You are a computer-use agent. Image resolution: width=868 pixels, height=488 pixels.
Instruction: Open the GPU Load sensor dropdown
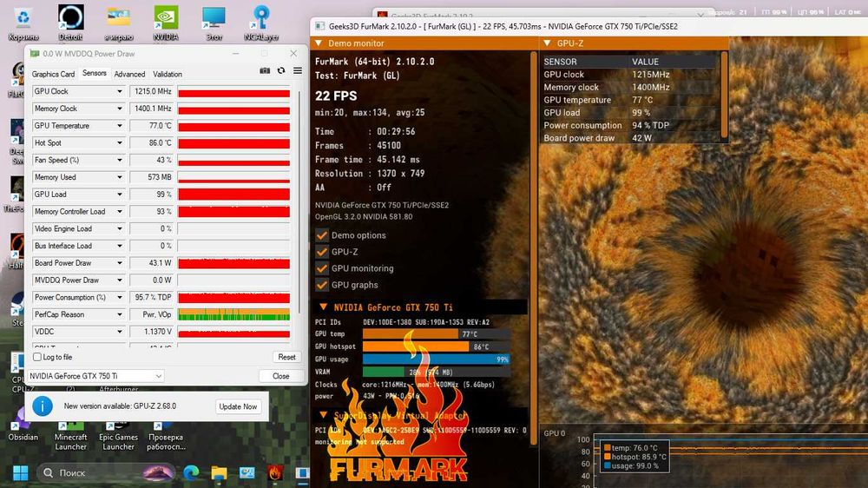[119, 195]
